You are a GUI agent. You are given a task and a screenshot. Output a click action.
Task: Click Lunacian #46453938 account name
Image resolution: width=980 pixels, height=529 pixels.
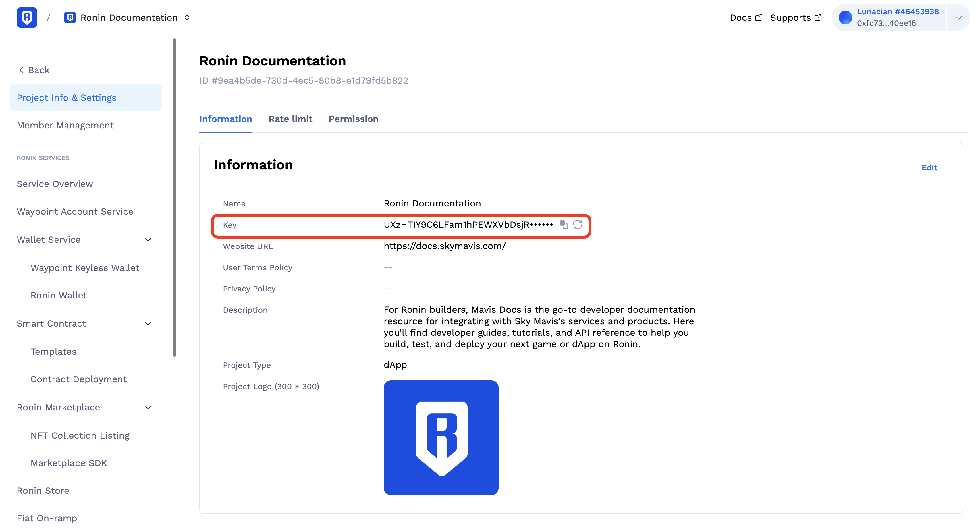coord(898,11)
